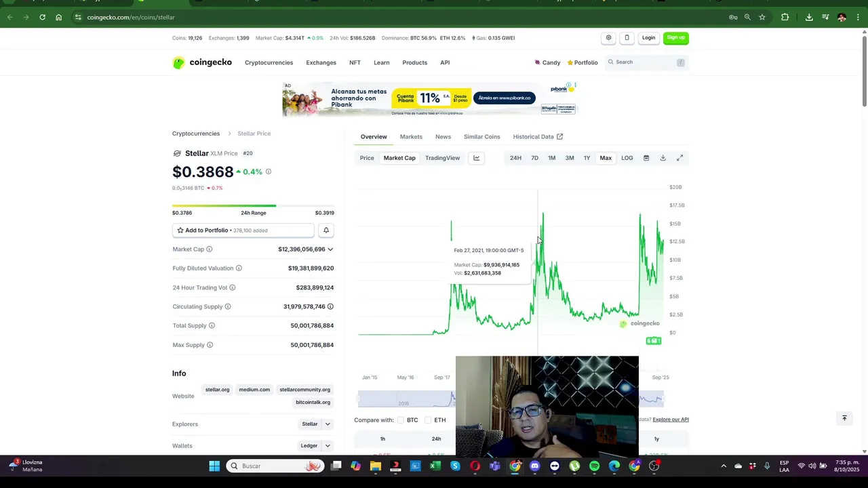
Task: Click the CoinGecko logo
Action: (202, 62)
